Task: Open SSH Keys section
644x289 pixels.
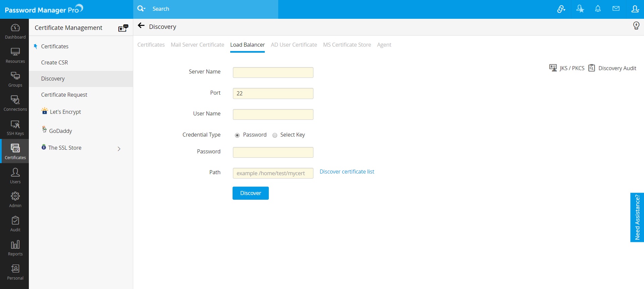Action: pos(15,128)
